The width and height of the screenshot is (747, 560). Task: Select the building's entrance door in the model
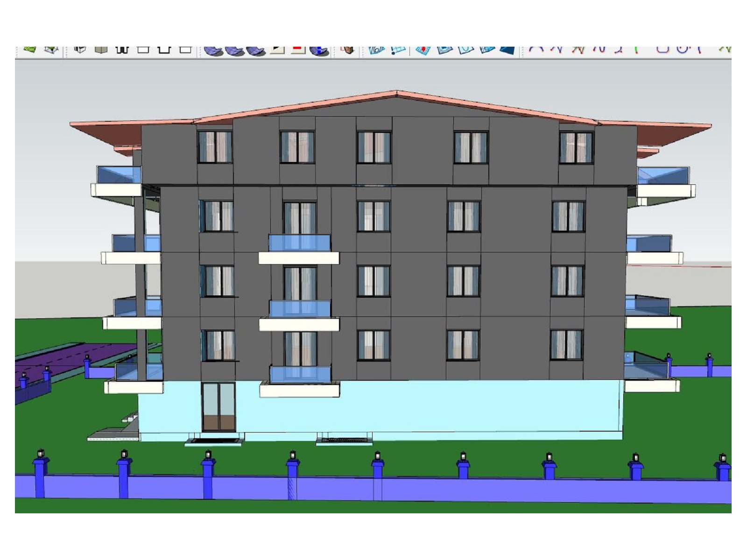click(x=219, y=406)
